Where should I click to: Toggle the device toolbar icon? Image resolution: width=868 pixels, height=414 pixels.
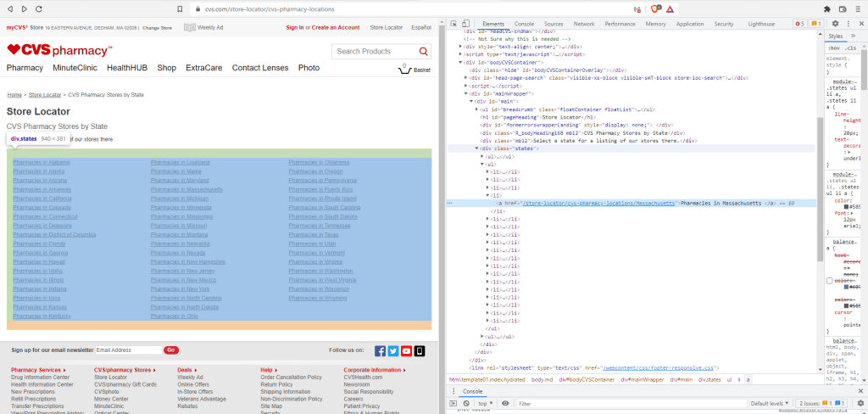pos(467,24)
